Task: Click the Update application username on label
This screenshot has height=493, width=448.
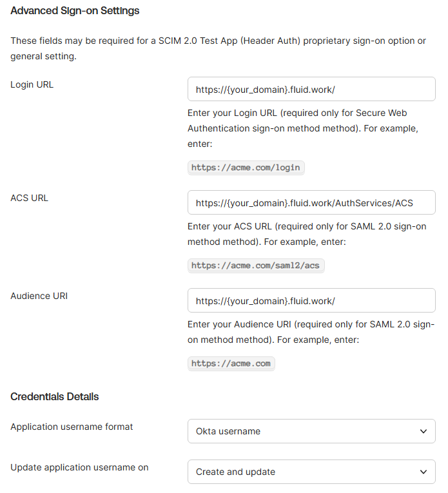Action: 79,467
